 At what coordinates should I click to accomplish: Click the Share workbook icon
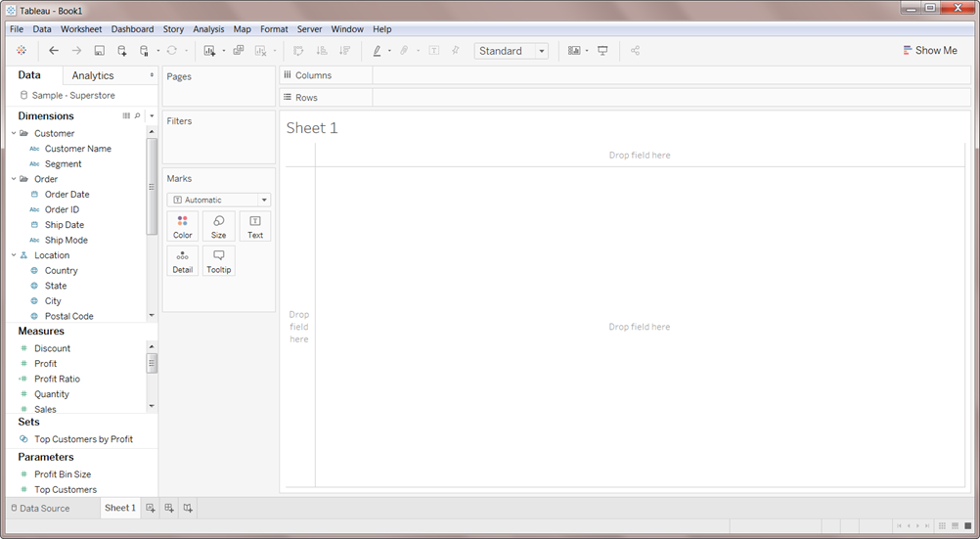635,51
